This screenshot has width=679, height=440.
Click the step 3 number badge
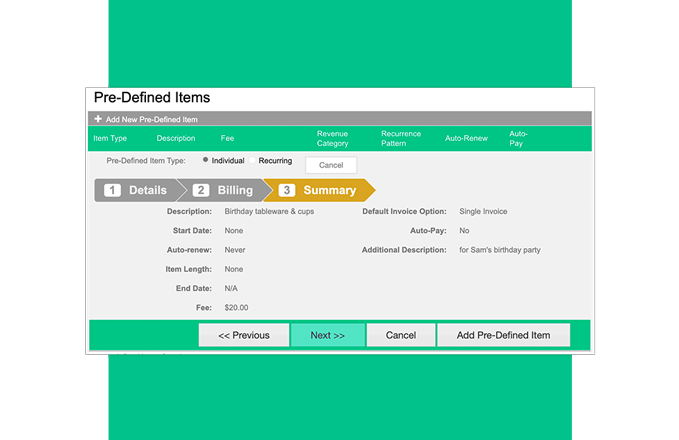(x=286, y=190)
